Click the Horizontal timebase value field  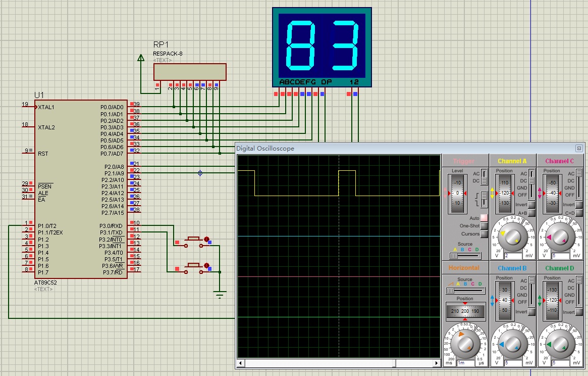(465, 363)
